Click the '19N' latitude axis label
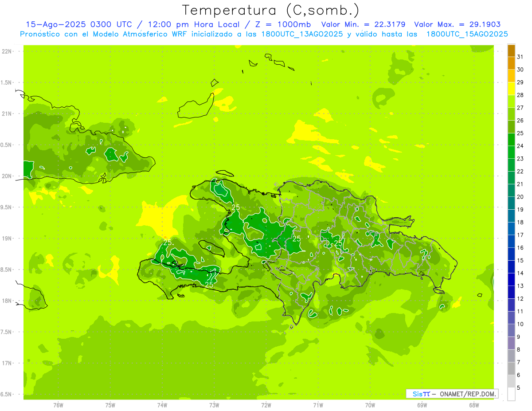This screenshot has width=532, height=411. (8, 239)
